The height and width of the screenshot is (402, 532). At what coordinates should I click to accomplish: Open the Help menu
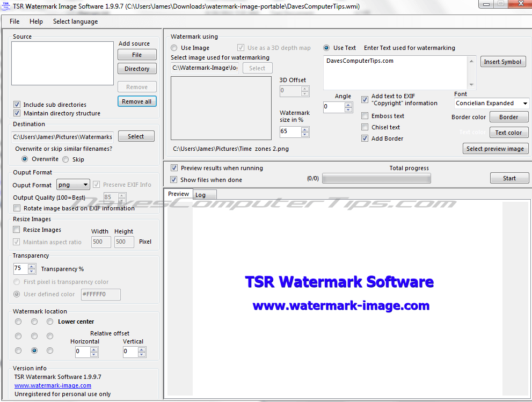tap(36, 21)
